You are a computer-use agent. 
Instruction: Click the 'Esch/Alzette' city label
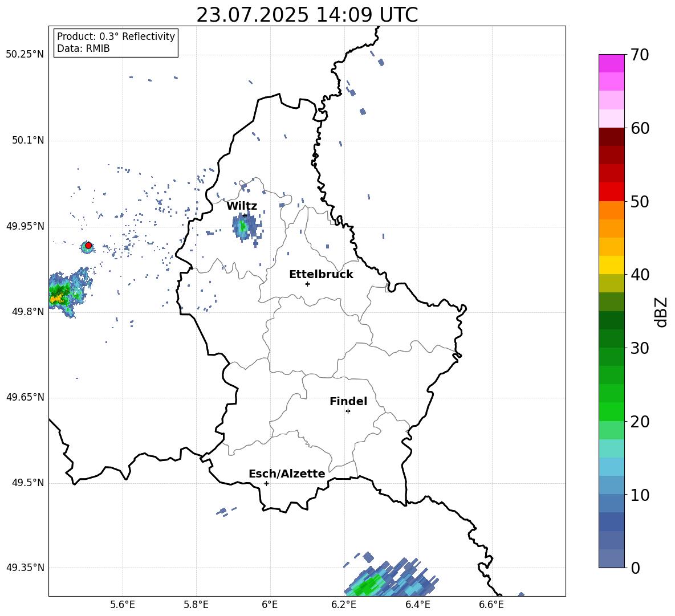[287, 474]
